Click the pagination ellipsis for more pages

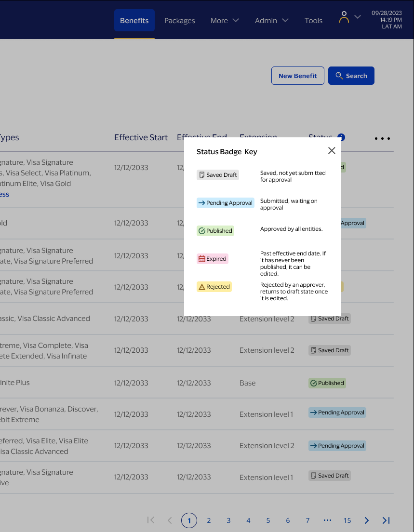(x=328, y=520)
